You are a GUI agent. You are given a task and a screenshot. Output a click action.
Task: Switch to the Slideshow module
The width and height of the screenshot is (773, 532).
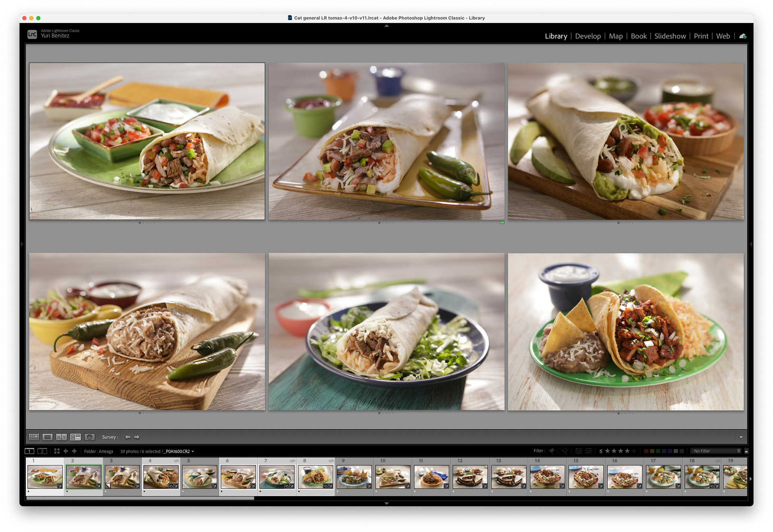(670, 36)
